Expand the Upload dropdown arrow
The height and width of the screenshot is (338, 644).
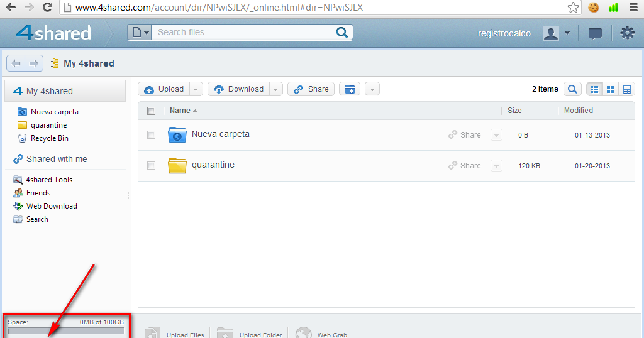pyautogui.click(x=196, y=89)
